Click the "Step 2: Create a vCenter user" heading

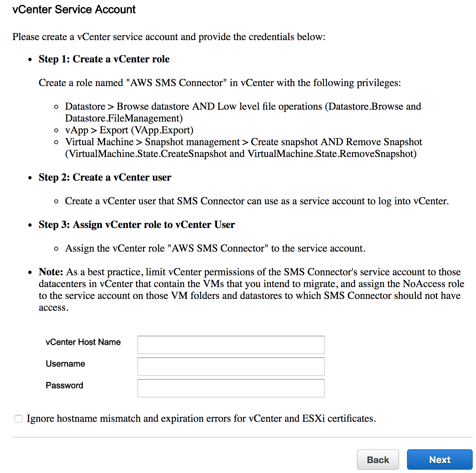coord(105,177)
